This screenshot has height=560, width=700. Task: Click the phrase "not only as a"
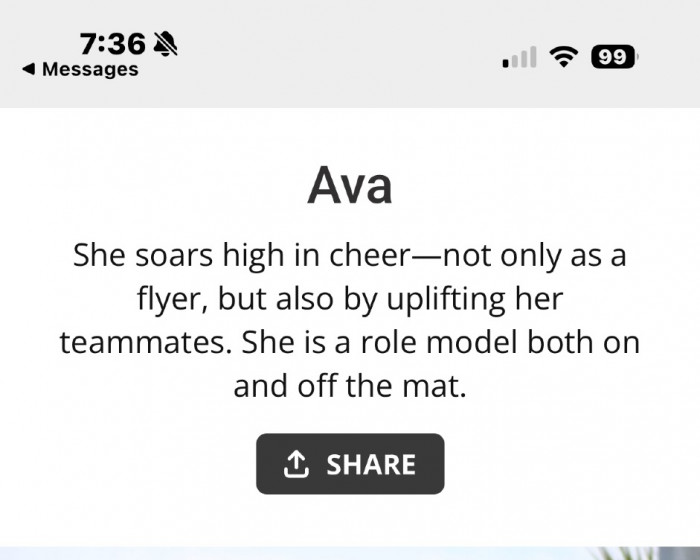[x=534, y=256]
